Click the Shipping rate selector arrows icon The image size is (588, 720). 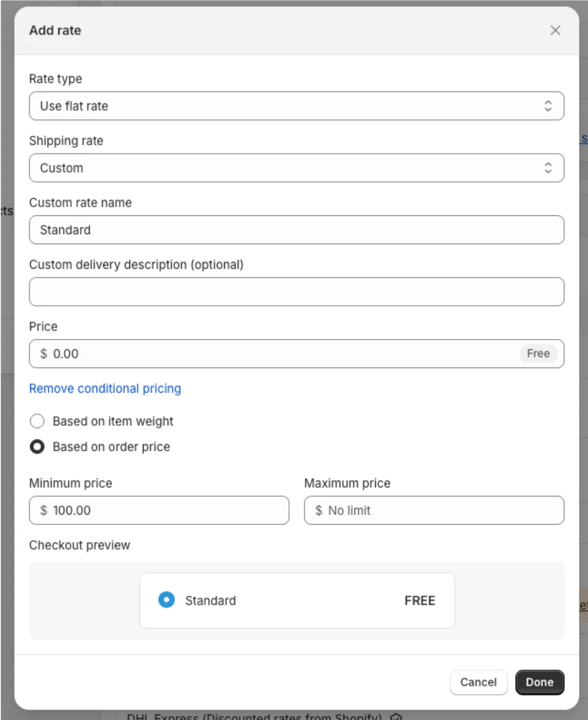point(548,168)
